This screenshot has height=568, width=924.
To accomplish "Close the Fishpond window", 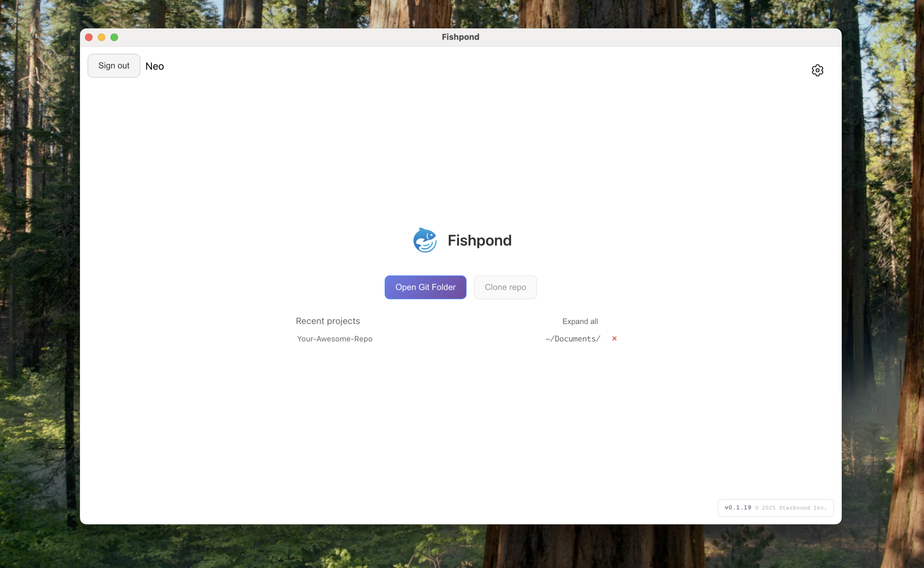I will pyautogui.click(x=89, y=37).
